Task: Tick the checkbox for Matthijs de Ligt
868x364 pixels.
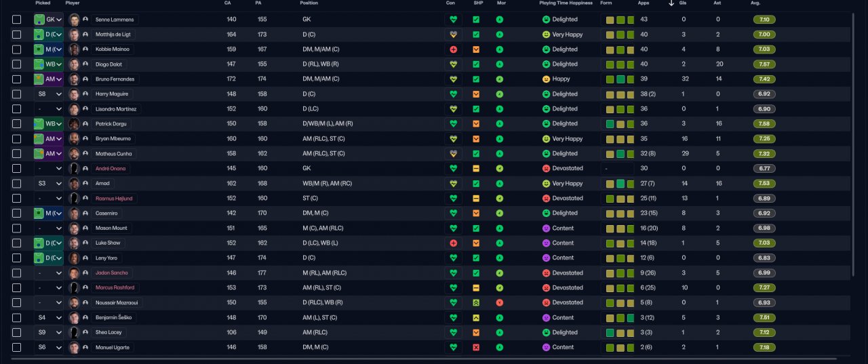Action: 16,35
